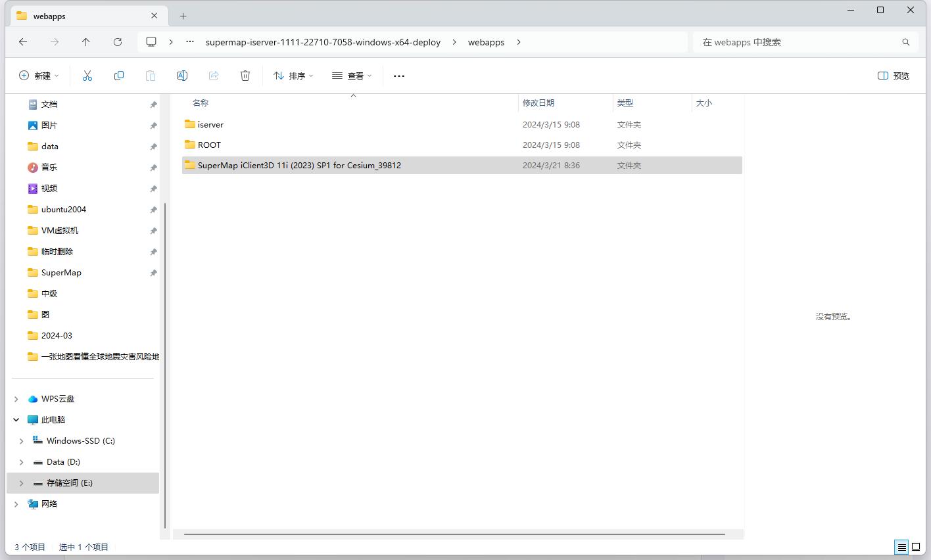The image size is (931, 560).
Task: Click chevron after supermap-iserver path segment
Action: (x=454, y=42)
